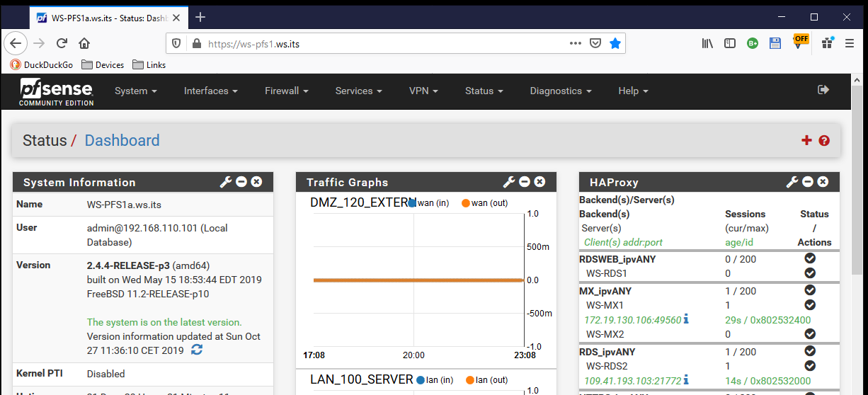Viewport: 868px width, 395px height.
Task: Open Firefox Library icon
Action: click(x=707, y=43)
